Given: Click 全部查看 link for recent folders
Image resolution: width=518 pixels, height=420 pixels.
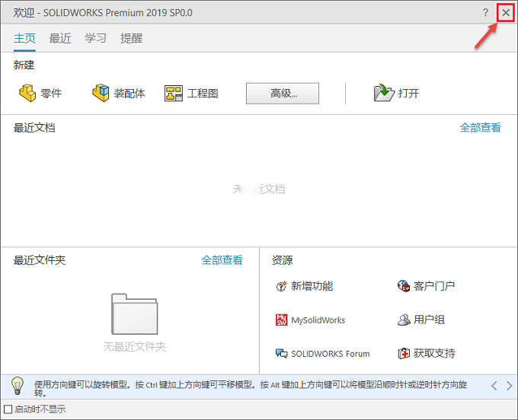Looking at the screenshot, I should pyautogui.click(x=222, y=260).
